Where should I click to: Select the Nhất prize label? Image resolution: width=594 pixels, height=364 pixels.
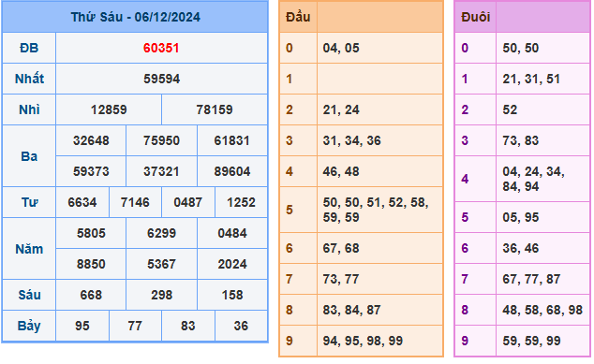coord(29,79)
